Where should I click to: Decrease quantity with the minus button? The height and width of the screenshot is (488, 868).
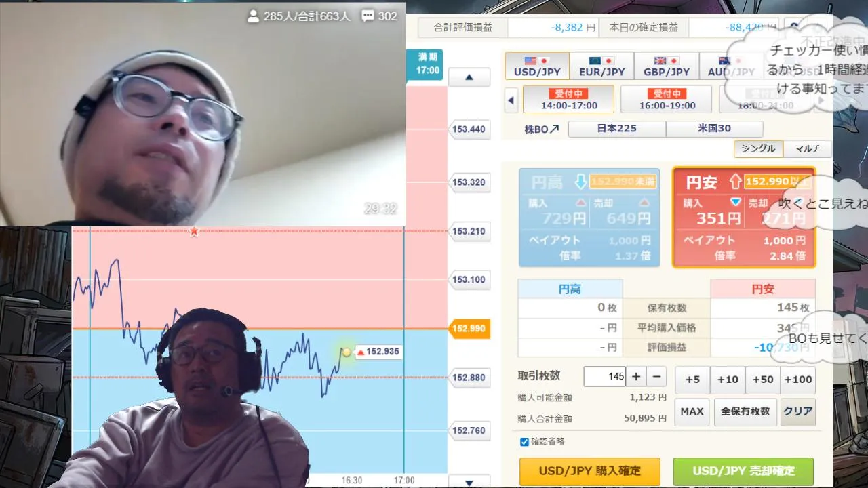click(656, 376)
